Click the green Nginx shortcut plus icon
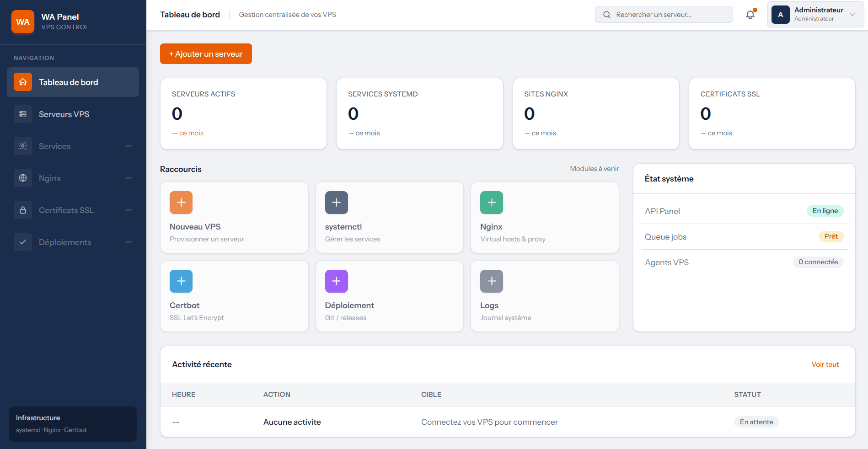Viewport: 868px width, 449px height. tap(492, 203)
